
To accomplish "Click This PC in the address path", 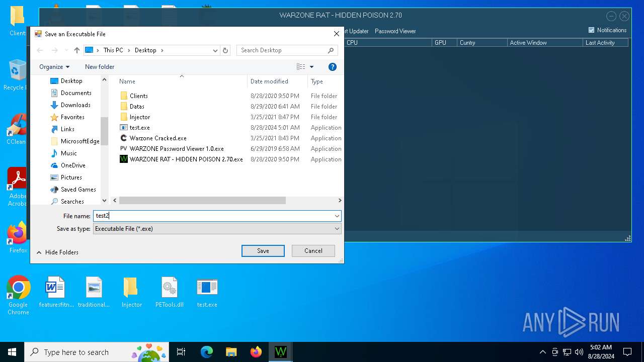I will click(113, 50).
